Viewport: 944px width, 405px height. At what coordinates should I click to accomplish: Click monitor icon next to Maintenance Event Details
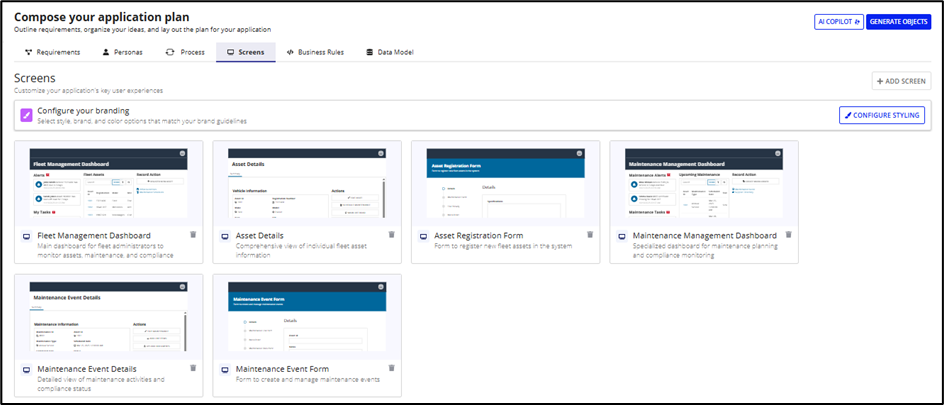coord(26,369)
